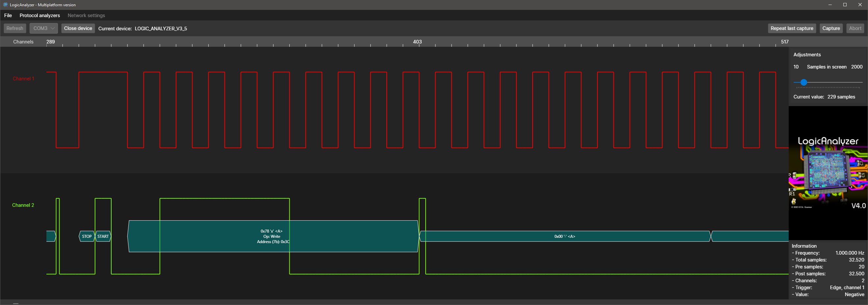
Task: Click the START protocol annotation
Action: click(103, 236)
